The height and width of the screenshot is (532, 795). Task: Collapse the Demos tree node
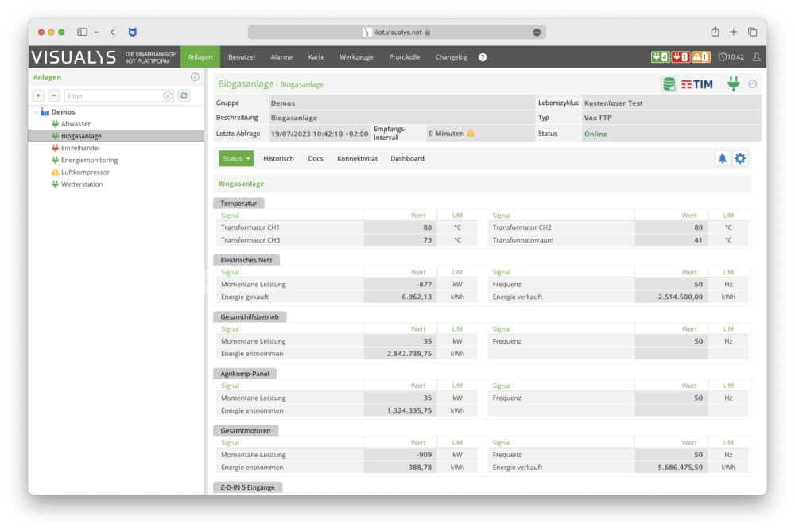click(x=35, y=111)
